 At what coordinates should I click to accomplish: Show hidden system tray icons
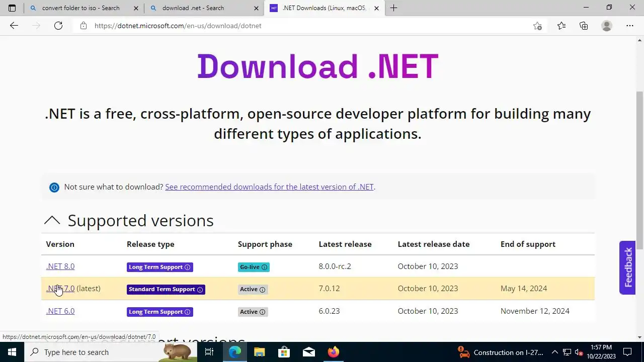click(555, 352)
